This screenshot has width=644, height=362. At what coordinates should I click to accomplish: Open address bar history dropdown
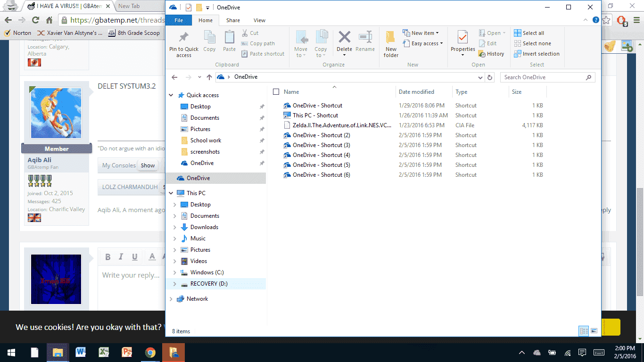[x=480, y=77]
